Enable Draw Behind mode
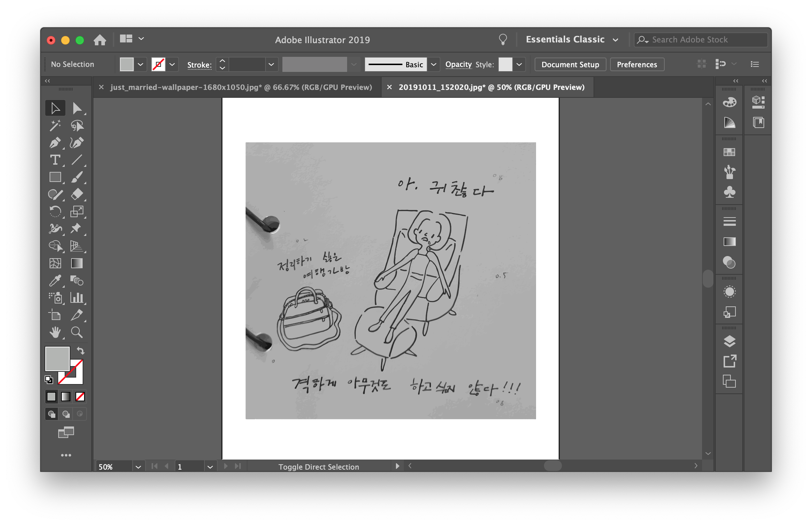812x525 pixels. pyautogui.click(x=66, y=414)
